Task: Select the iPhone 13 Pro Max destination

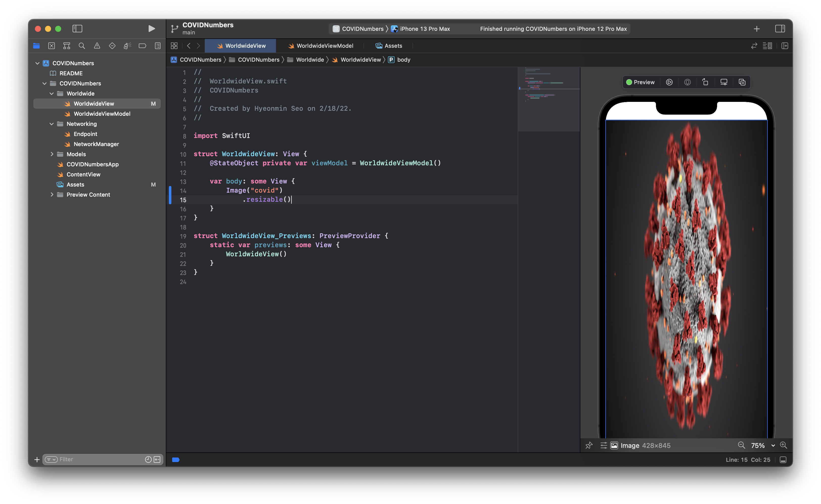Action: point(424,29)
